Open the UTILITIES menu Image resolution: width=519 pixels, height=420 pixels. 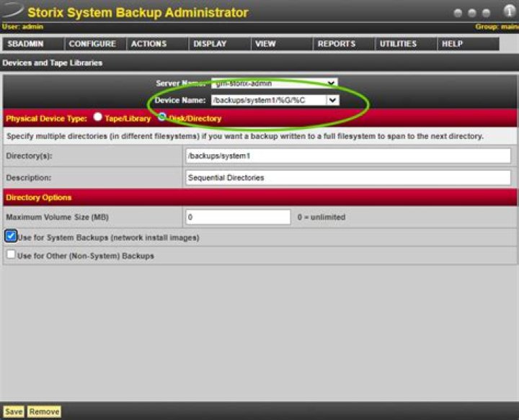pyautogui.click(x=406, y=44)
